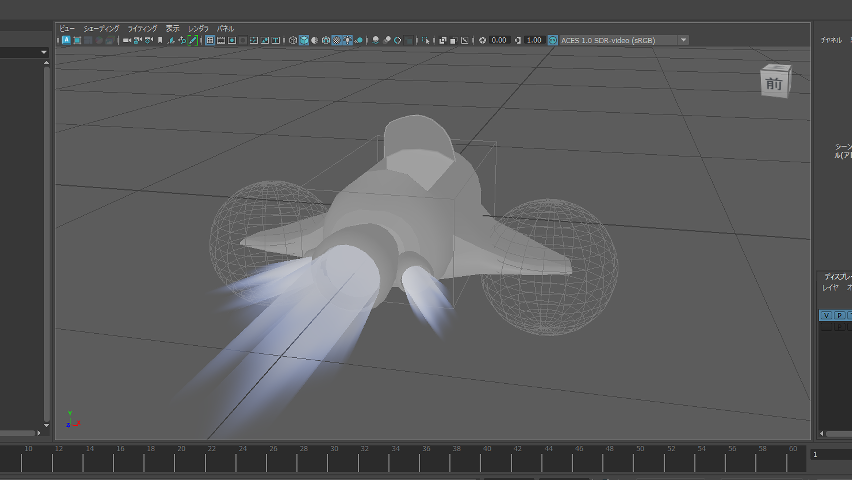Toggle the grid display icon

point(210,41)
